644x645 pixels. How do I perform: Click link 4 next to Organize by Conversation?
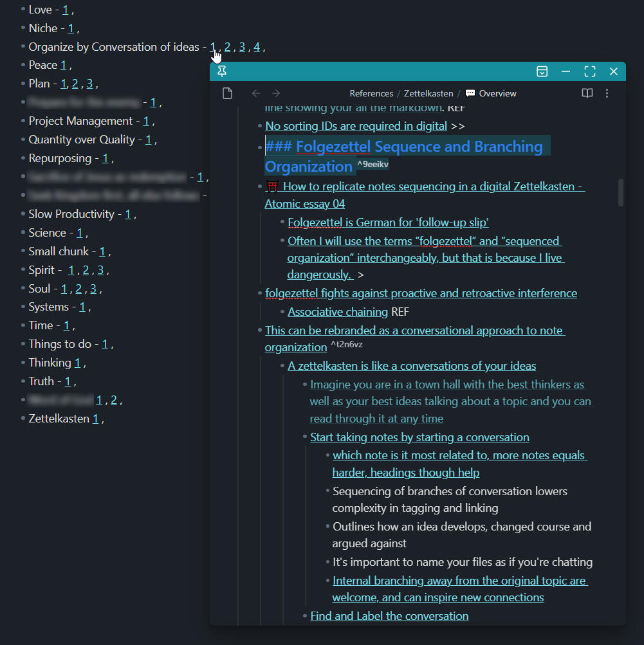(x=257, y=47)
